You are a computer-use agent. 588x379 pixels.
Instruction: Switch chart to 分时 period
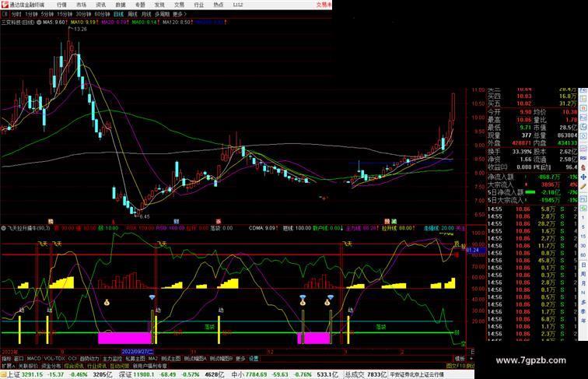point(16,14)
